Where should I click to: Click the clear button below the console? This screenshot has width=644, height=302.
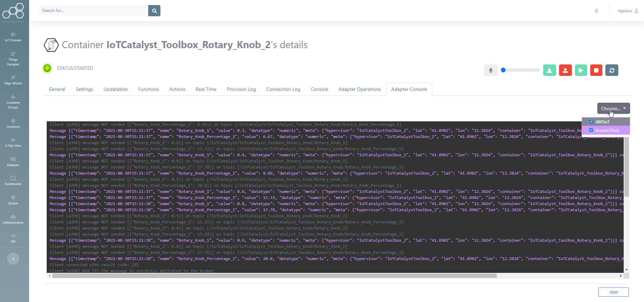614,292
